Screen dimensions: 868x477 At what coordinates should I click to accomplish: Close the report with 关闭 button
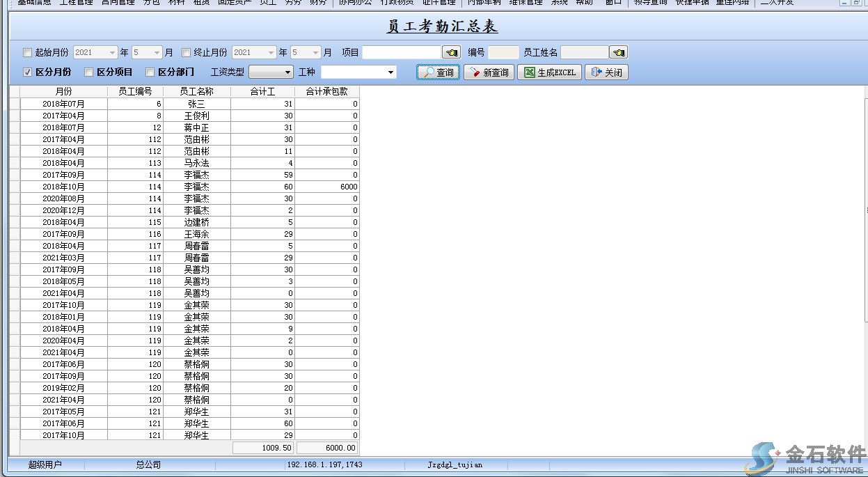(606, 72)
